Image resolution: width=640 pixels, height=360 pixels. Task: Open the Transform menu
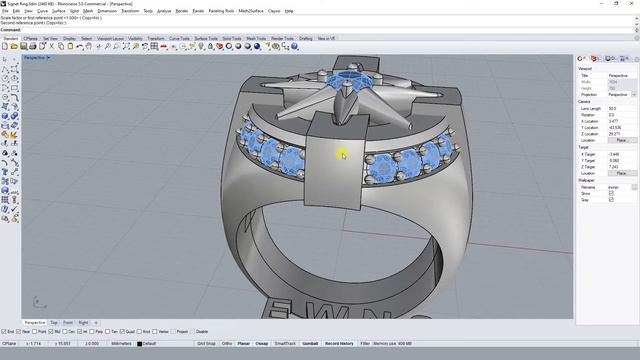coord(130,11)
